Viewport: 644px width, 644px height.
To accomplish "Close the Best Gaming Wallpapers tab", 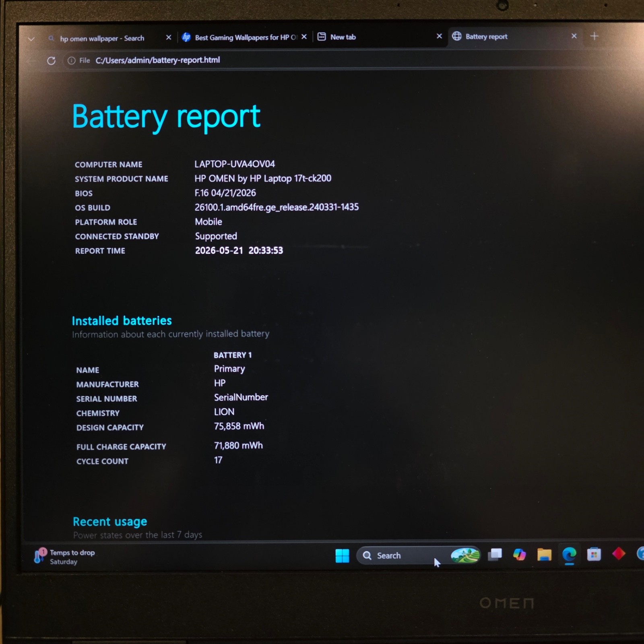I will 304,37.
